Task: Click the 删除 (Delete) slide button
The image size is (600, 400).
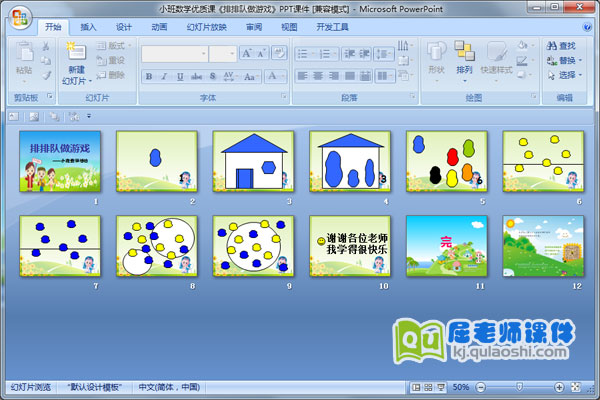Action: [x=111, y=75]
